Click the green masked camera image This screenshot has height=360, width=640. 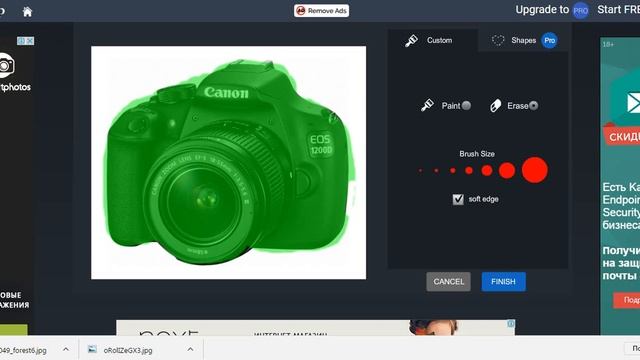(229, 162)
